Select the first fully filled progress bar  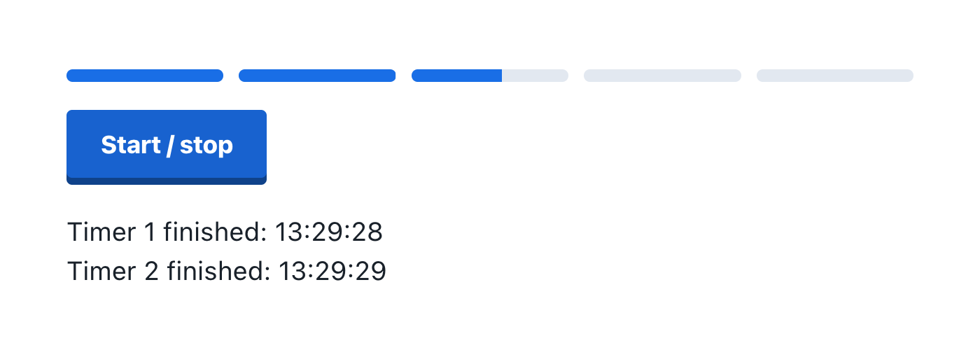click(x=145, y=76)
